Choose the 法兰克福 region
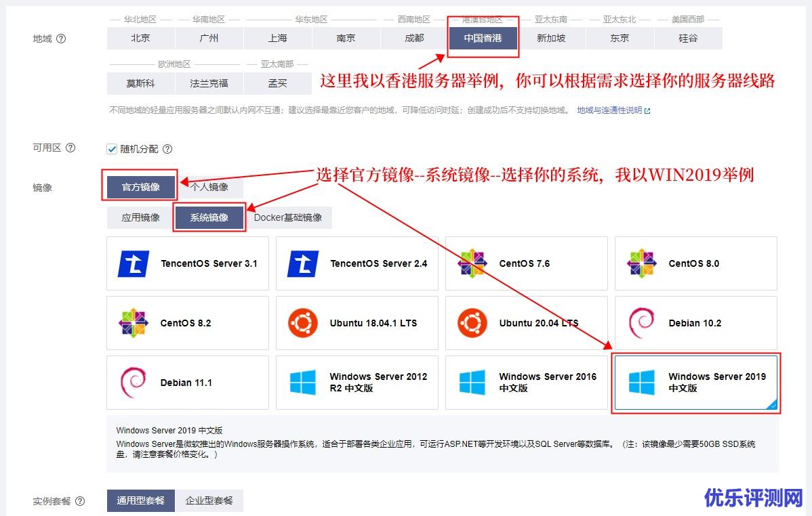812x516 pixels. (209, 83)
